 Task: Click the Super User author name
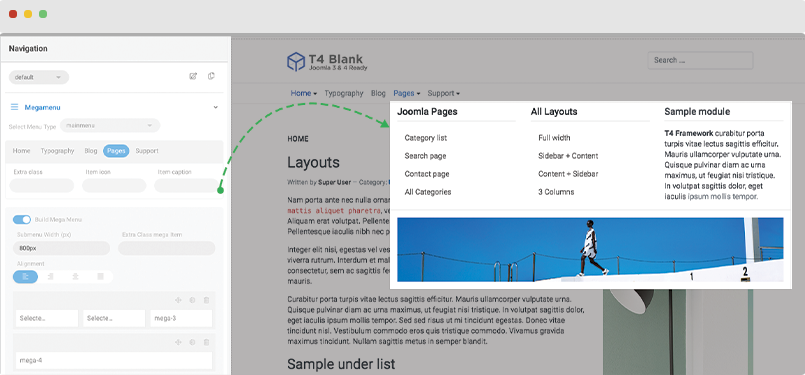tap(334, 182)
